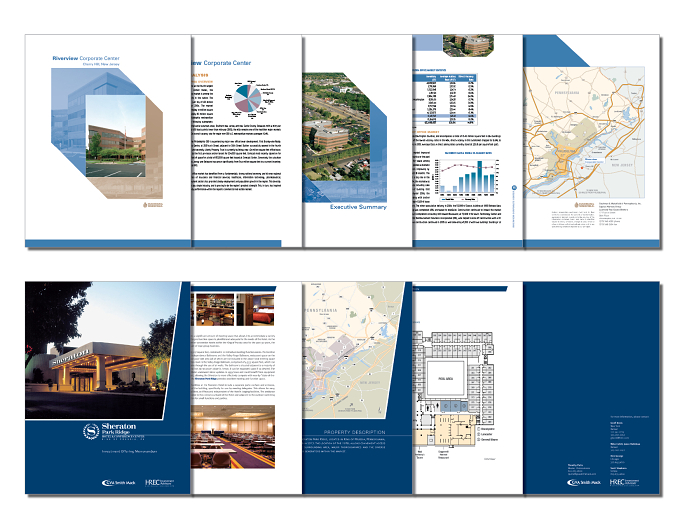Viewport: 680px width, 525px height.
Task: Click the "ew Corporate Center" heading on the second page
Action: [x=221, y=63]
